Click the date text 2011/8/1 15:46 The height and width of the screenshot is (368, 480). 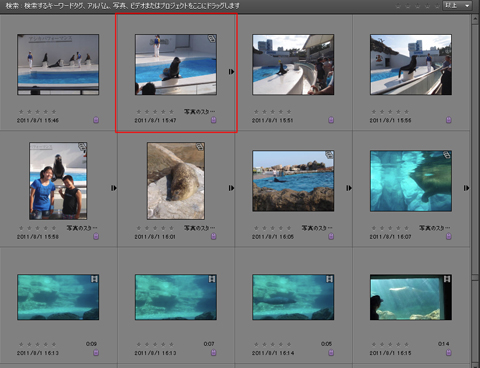[38, 120]
